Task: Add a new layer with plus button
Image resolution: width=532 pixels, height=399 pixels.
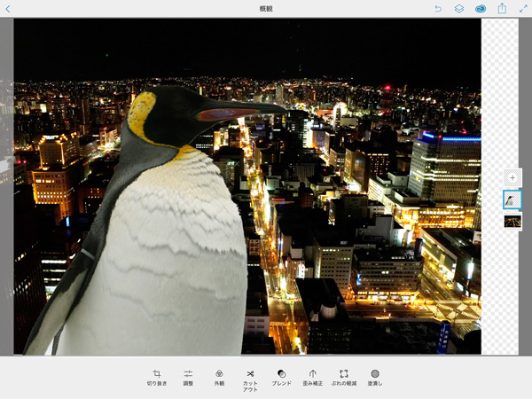Action: click(x=512, y=178)
